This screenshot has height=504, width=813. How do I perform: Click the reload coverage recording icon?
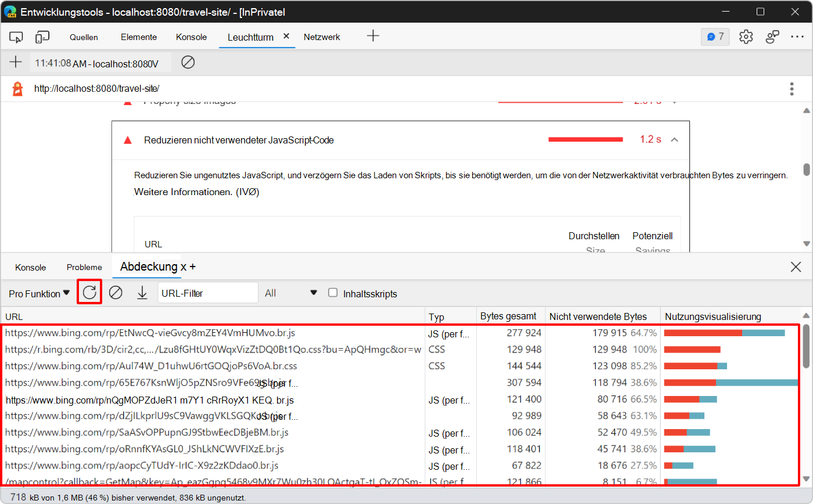coord(89,293)
